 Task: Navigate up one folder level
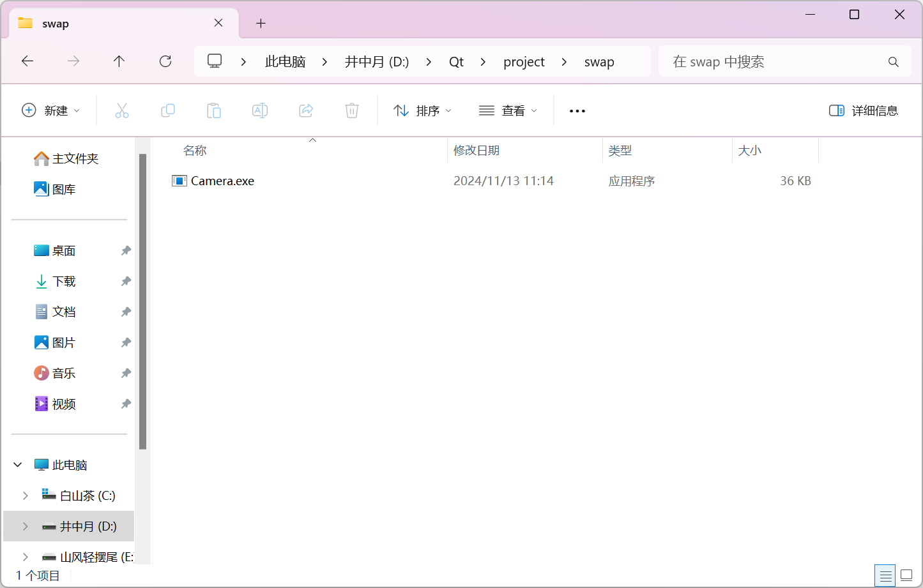point(119,61)
